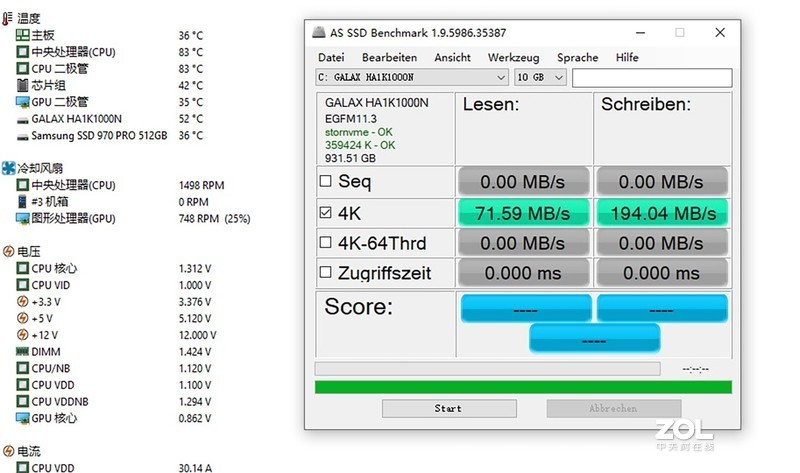Click the Abbrechen button
The width and height of the screenshot is (800, 473).
coord(614,408)
